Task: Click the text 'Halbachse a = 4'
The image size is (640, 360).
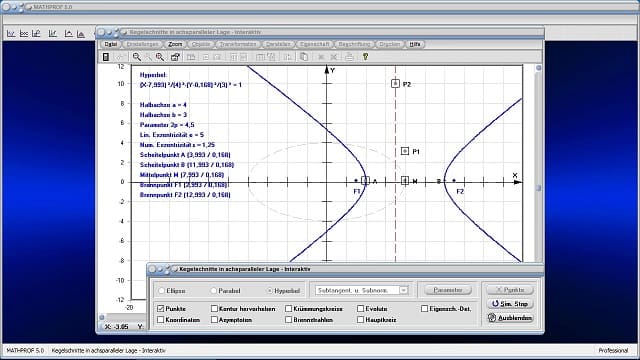Action: coord(163,105)
